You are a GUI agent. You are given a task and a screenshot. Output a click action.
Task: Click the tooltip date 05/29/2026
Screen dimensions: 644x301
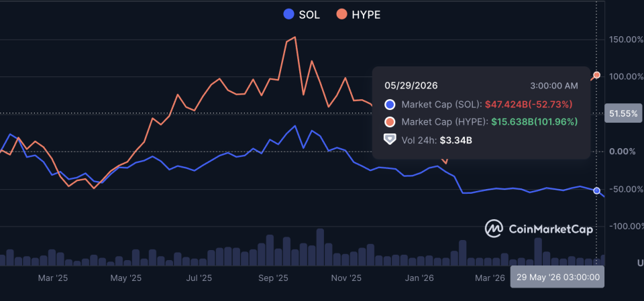click(411, 86)
